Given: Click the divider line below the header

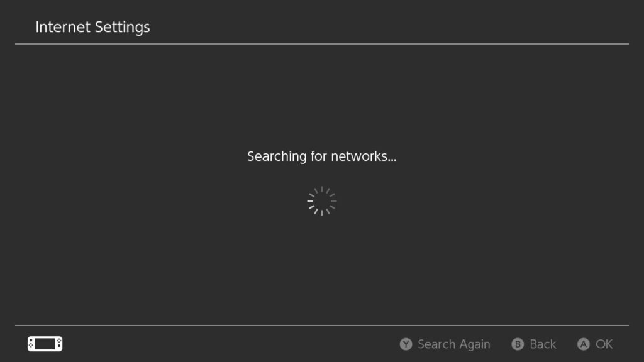Looking at the screenshot, I should point(322,44).
